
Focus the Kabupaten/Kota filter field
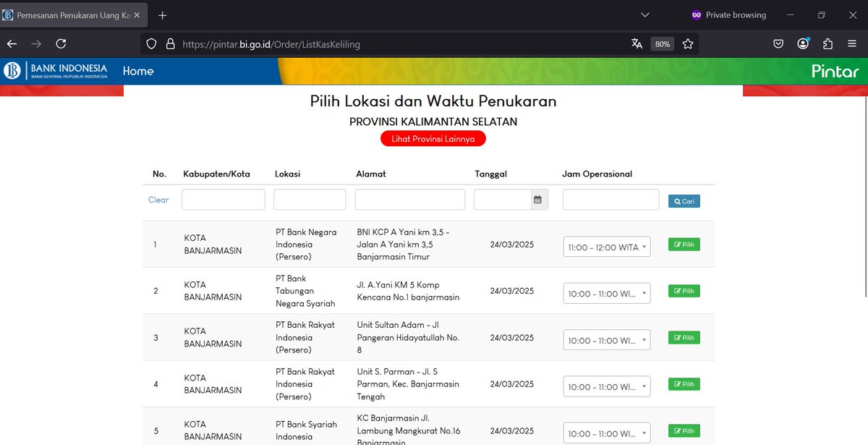224,200
